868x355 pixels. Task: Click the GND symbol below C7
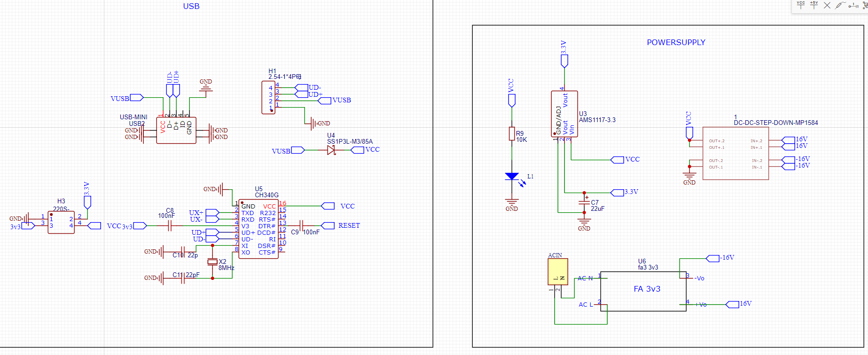584,224
